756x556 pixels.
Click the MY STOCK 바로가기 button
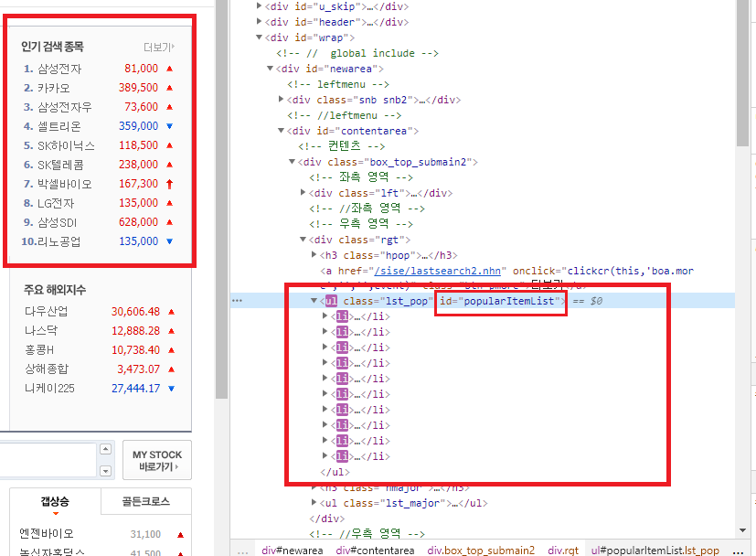(157, 460)
